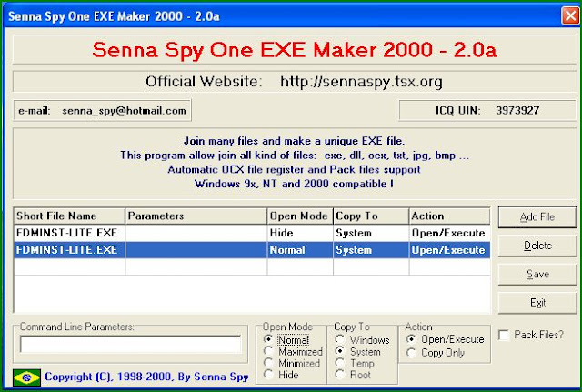Close the Senna Spy window

pyautogui.click(x=570, y=16)
